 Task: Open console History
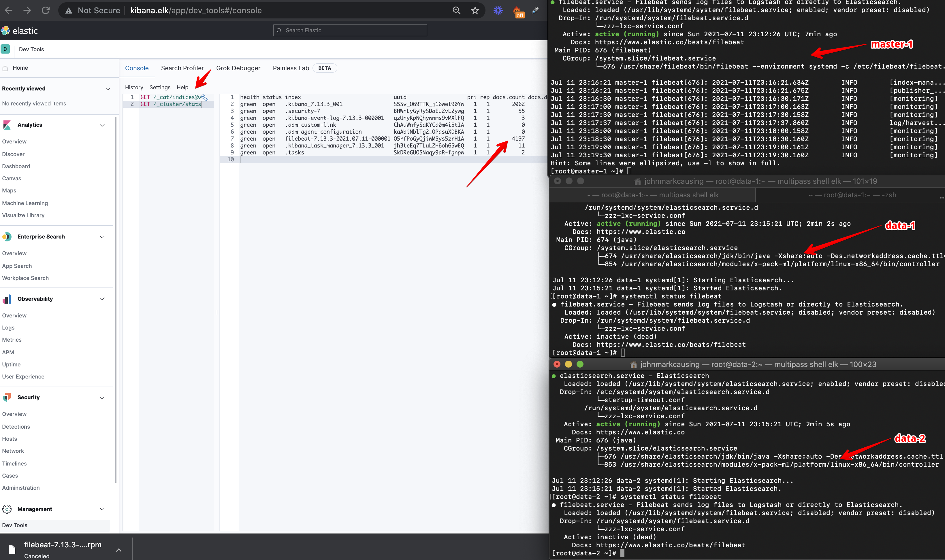point(134,87)
